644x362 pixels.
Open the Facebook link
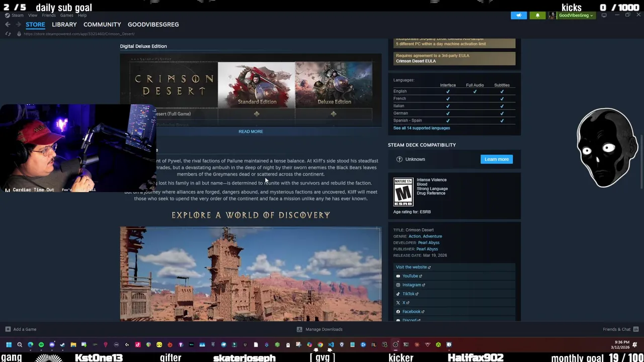coord(411,311)
